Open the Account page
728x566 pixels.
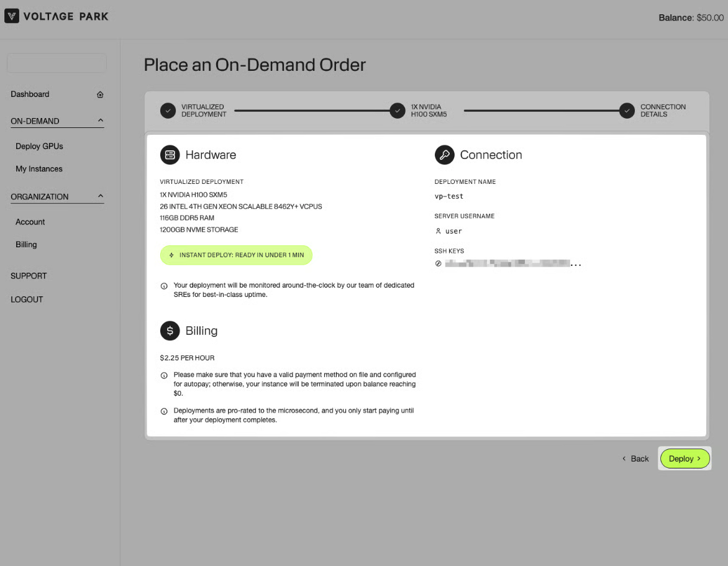click(x=30, y=222)
